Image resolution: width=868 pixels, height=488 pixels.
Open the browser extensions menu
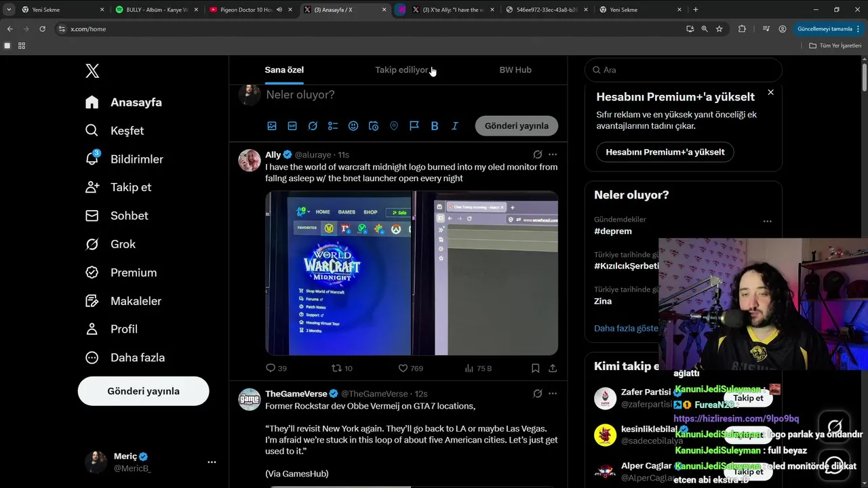(x=742, y=29)
